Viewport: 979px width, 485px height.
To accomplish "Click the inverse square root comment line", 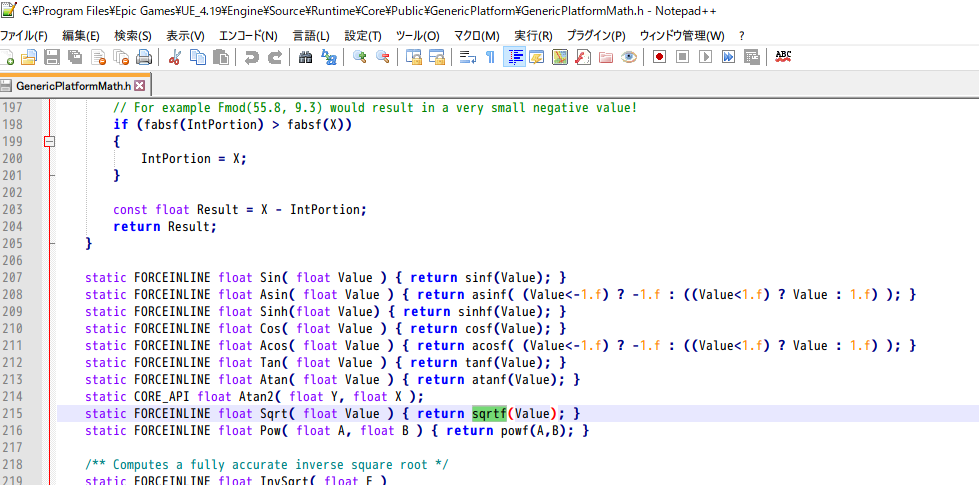I will click(x=267, y=465).
